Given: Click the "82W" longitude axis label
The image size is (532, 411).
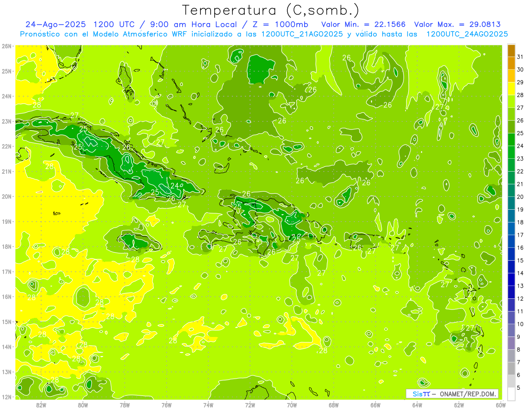Looking at the screenshot, I should pyautogui.click(x=41, y=405).
